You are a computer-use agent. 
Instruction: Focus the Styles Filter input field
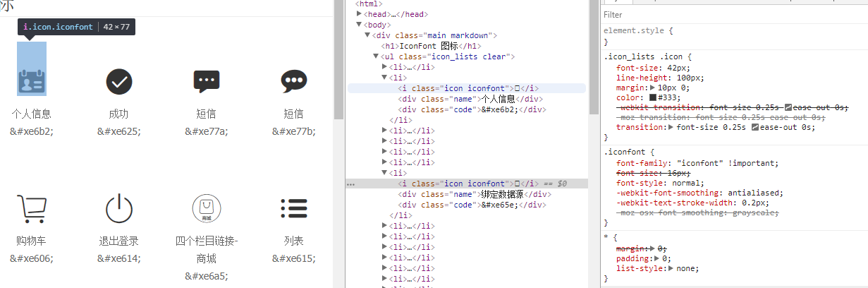click(x=733, y=14)
